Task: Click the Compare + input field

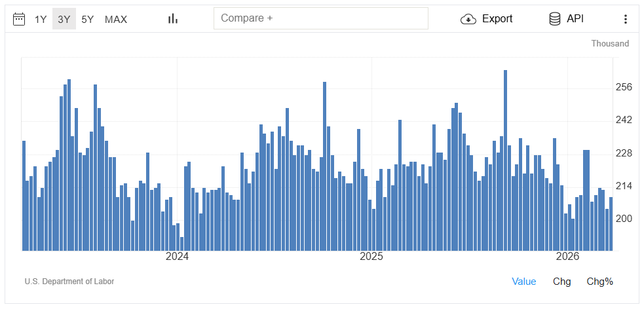Action: (320, 18)
